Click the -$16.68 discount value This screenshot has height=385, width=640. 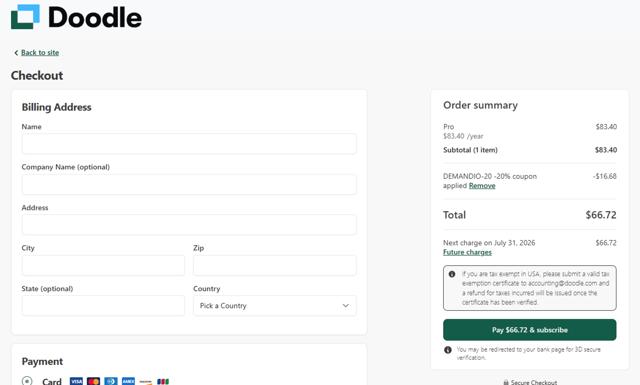(x=604, y=176)
